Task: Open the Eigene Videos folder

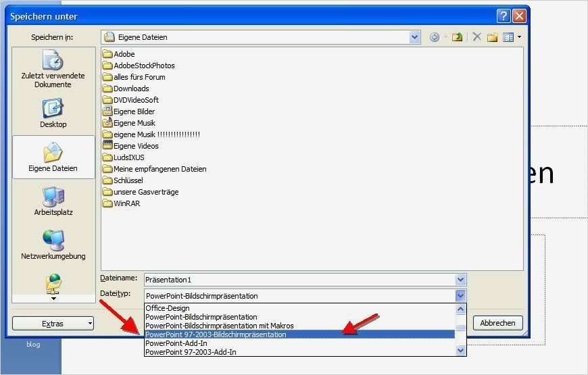Action: point(130,146)
